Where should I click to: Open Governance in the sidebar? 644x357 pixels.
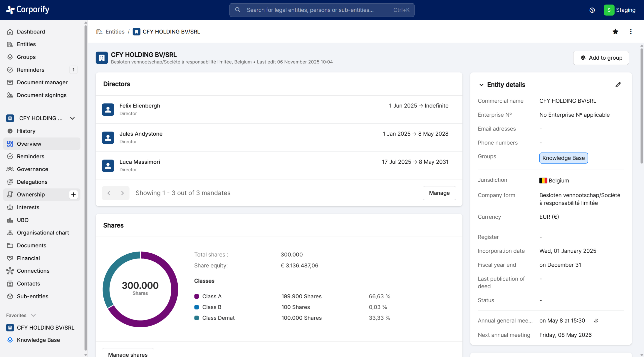[x=32, y=169]
